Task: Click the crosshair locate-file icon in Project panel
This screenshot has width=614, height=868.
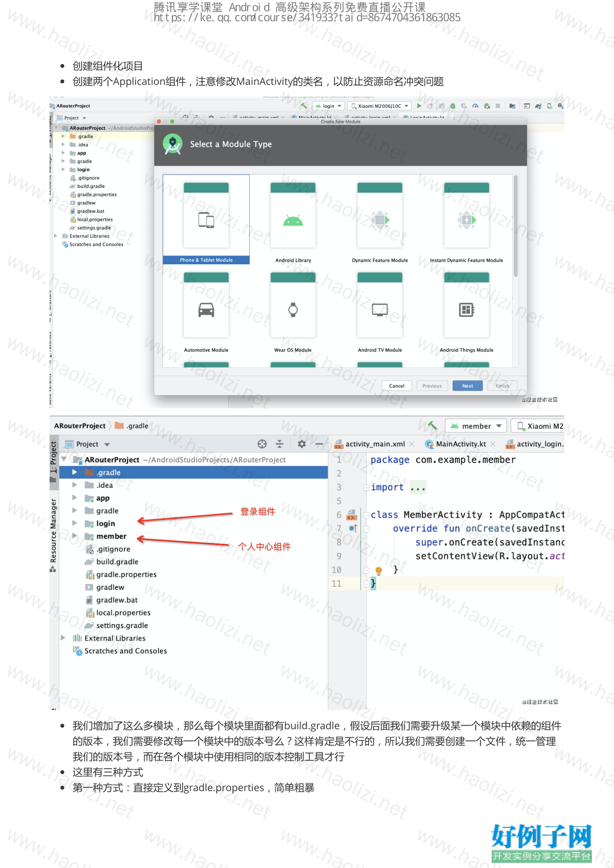Action: pyautogui.click(x=262, y=444)
